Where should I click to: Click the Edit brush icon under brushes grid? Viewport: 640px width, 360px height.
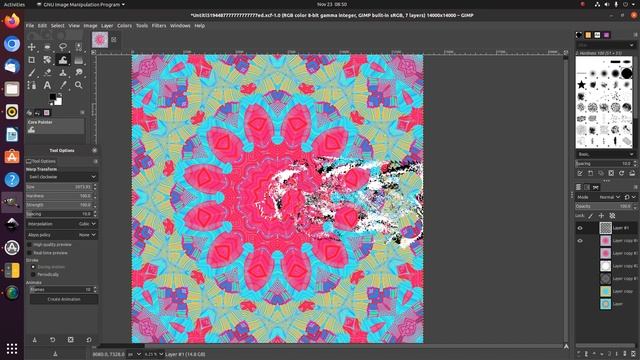pos(580,173)
